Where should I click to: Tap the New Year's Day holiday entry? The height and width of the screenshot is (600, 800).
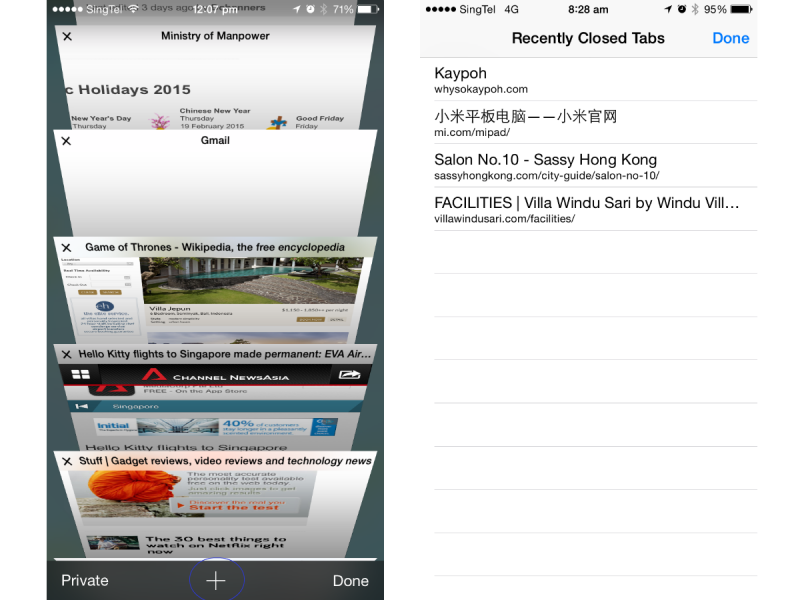click(x=101, y=121)
